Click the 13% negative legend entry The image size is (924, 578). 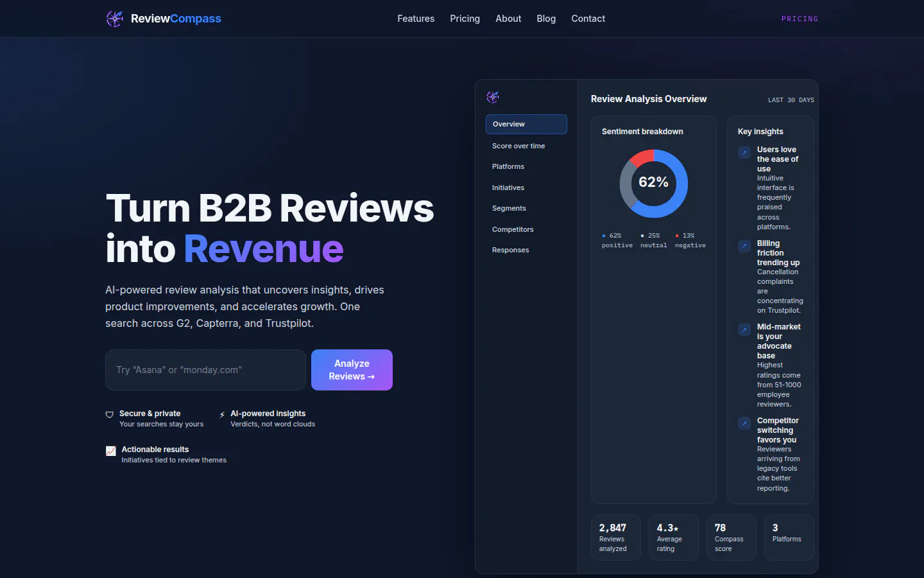click(690, 240)
